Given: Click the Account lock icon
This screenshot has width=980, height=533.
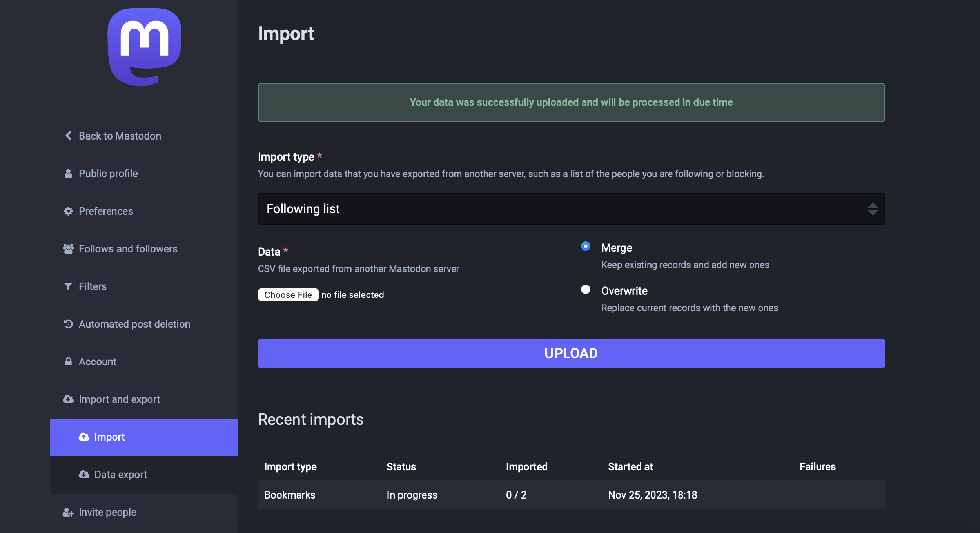Looking at the screenshot, I should [x=68, y=362].
